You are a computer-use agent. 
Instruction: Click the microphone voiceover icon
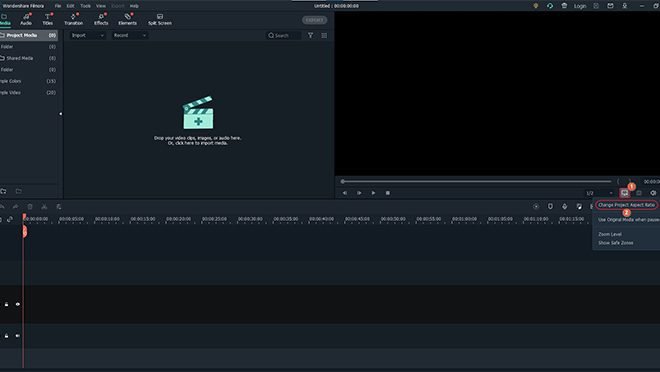564,207
